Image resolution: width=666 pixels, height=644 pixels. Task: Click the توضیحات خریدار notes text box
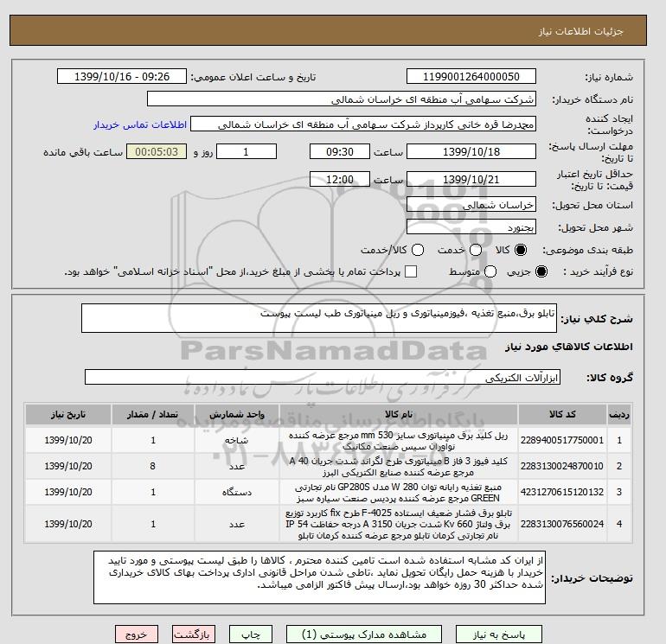(x=319, y=577)
